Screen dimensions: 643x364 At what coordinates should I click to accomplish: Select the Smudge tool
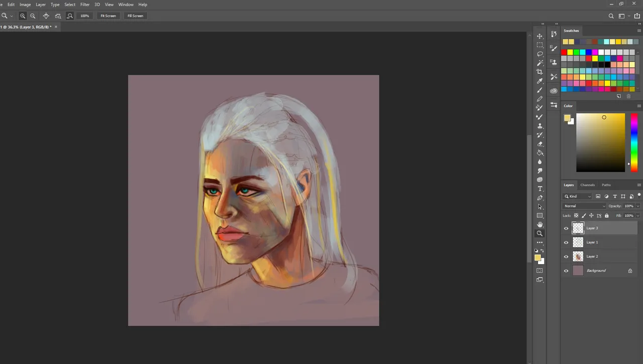(540, 171)
